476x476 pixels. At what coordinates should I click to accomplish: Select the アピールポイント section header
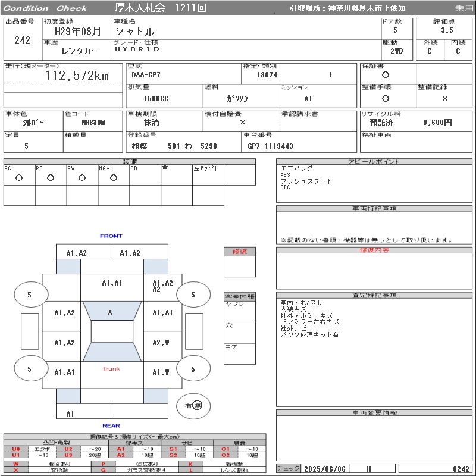click(374, 162)
